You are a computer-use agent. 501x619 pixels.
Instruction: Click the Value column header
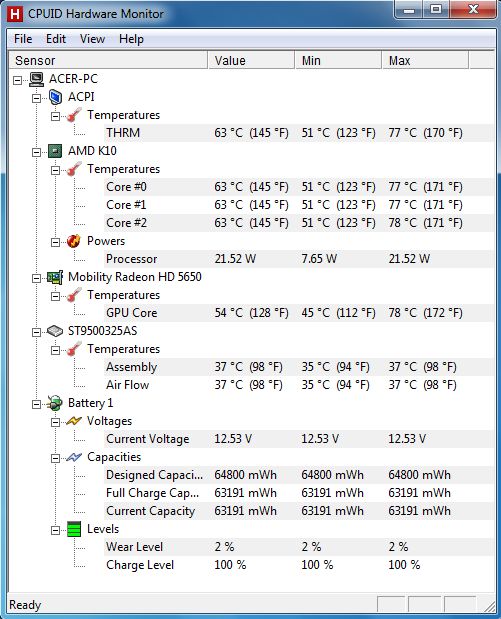coord(251,60)
